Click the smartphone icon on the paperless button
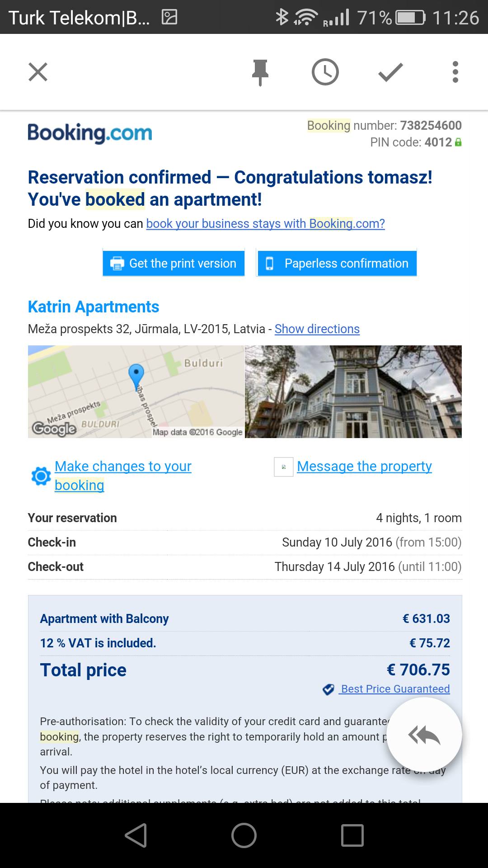This screenshot has height=868, width=488. click(x=270, y=263)
